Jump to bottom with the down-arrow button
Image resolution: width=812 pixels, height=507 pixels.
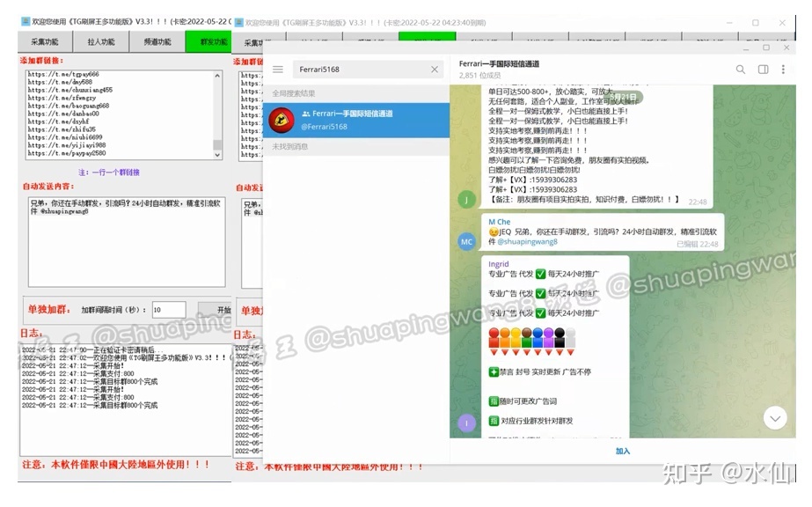coord(775,418)
